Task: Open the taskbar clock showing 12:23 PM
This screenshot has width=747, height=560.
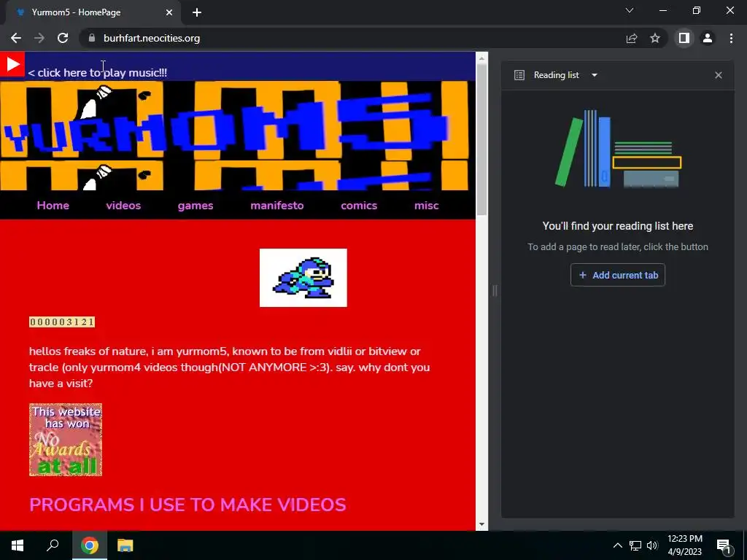Action: click(684, 545)
